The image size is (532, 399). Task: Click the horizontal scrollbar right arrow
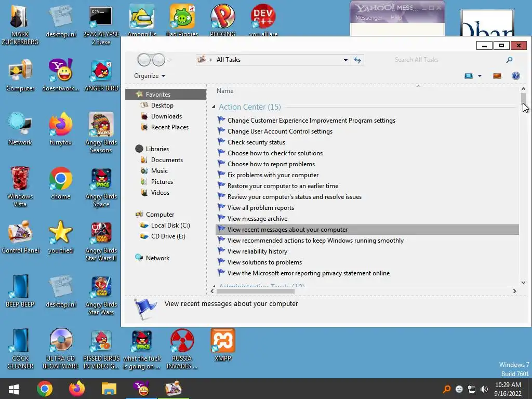pyautogui.click(x=515, y=291)
